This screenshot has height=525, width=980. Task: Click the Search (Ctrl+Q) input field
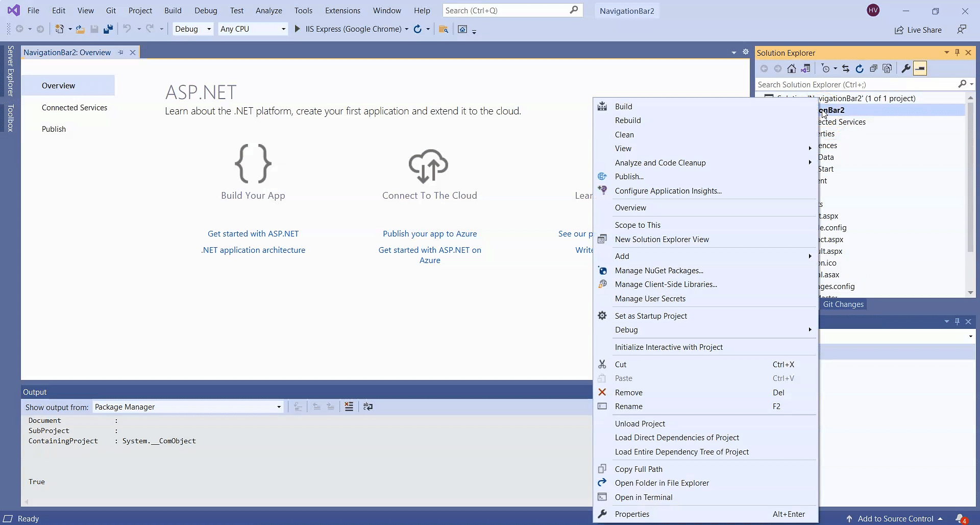click(x=512, y=10)
